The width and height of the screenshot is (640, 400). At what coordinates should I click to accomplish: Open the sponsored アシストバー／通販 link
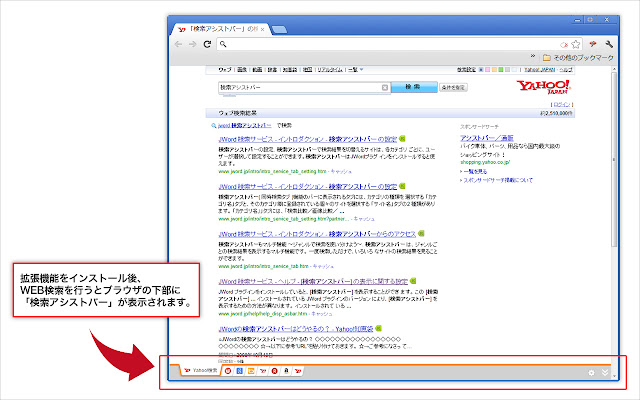click(487, 138)
